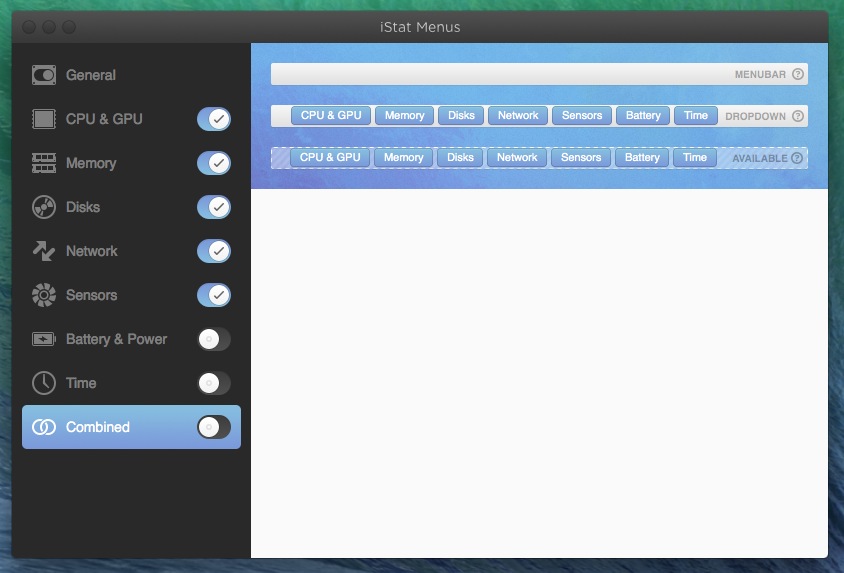Click Disks pill in DROPDOWN row
This screenshot has width=844, height=573.
pyautogui.click(x=461, y=116)
